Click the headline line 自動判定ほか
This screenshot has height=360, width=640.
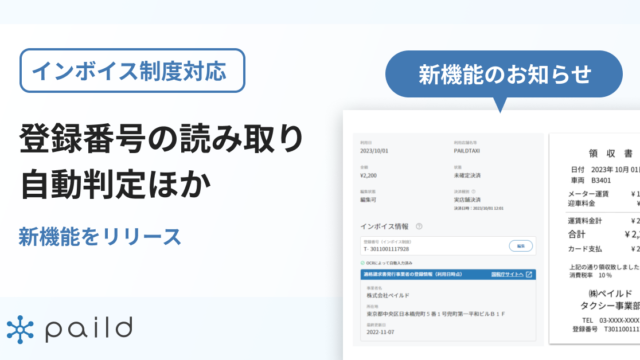click(x=115, y=184)
